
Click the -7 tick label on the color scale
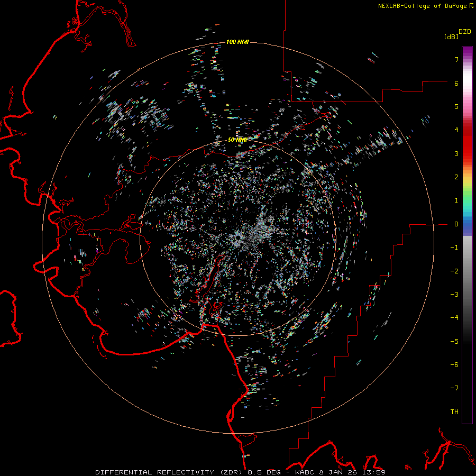[454, 388]
